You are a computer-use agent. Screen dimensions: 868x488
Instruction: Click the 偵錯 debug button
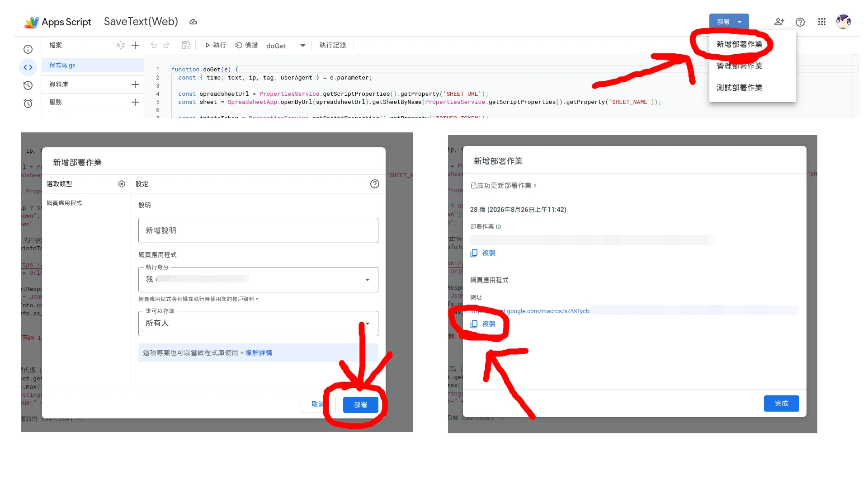coord(246,45)
